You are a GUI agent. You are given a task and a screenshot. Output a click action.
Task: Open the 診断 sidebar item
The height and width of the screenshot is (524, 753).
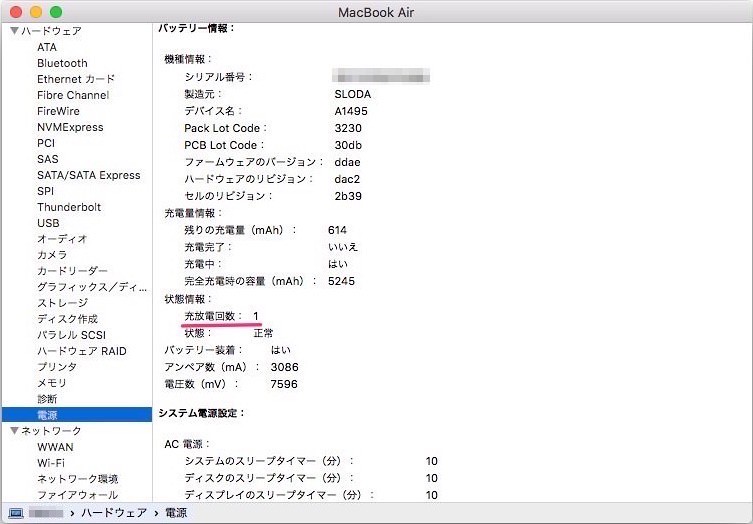click(47, 399)
